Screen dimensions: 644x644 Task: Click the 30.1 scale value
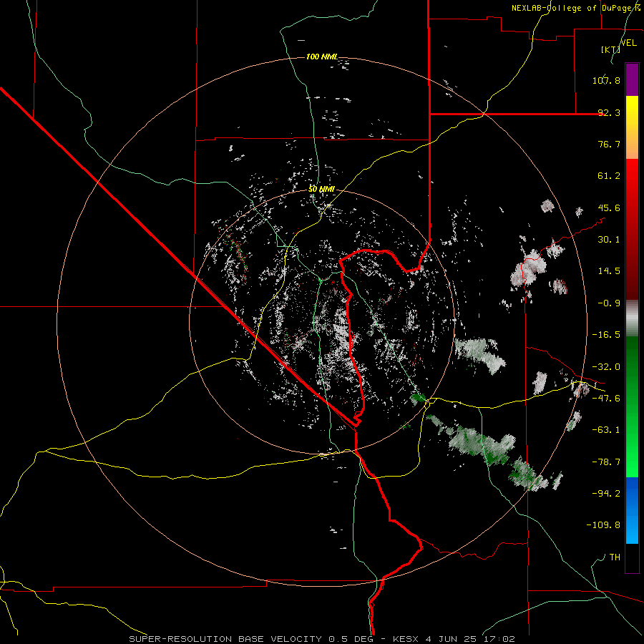point(609,240)
